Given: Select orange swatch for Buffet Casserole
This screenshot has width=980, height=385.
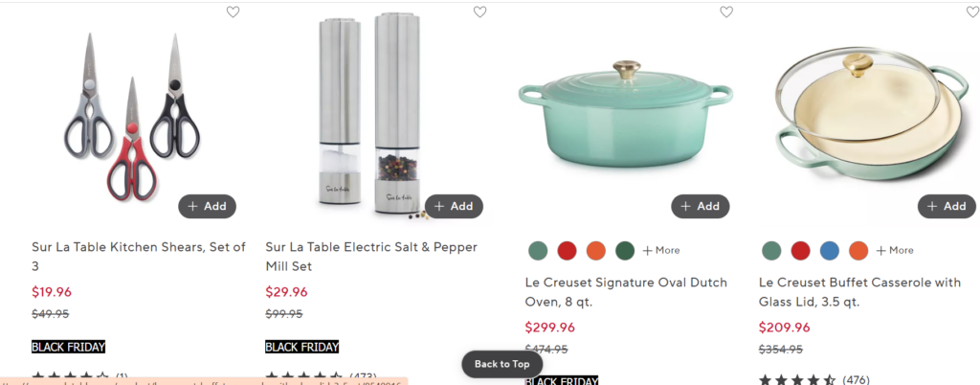Looking at the screenshot, I should [858, 251].
